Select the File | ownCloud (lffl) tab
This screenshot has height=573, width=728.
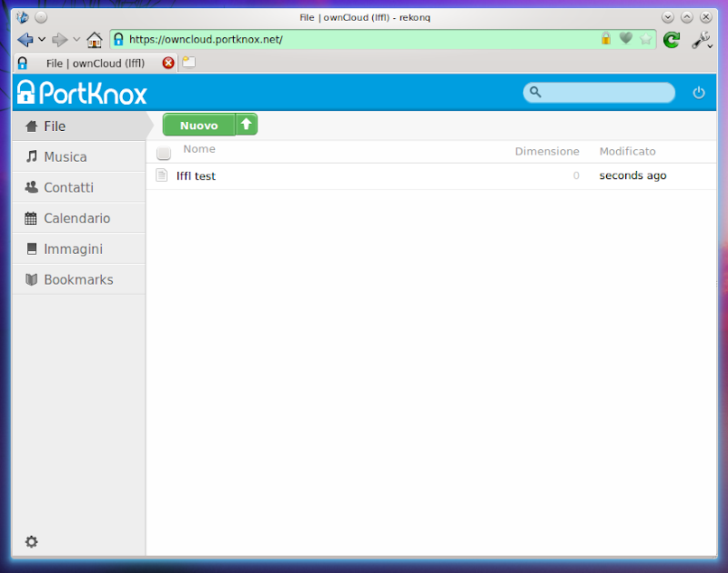96,63
